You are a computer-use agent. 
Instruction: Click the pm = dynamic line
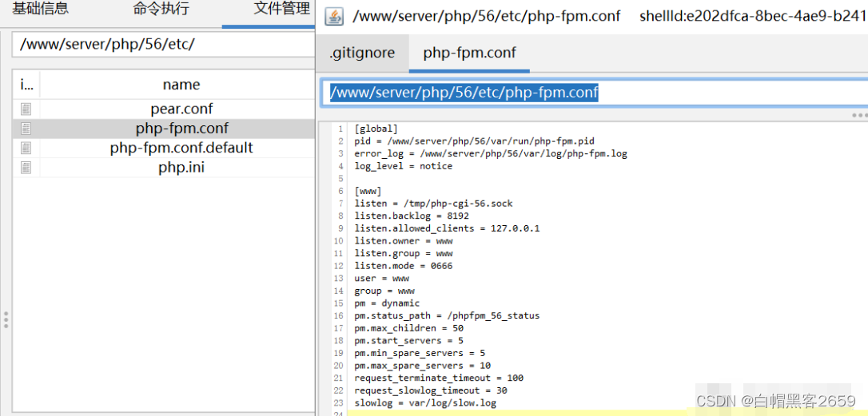point(387,303)
